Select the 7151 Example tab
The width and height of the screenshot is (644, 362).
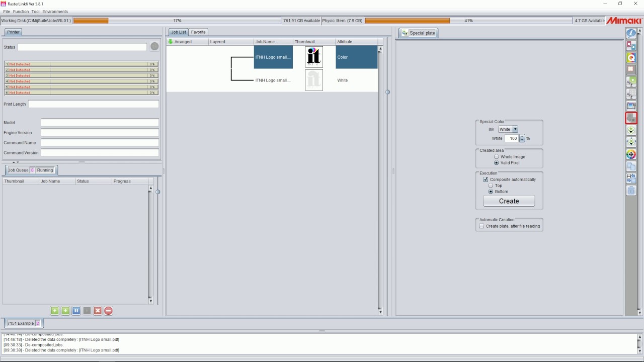23,323
